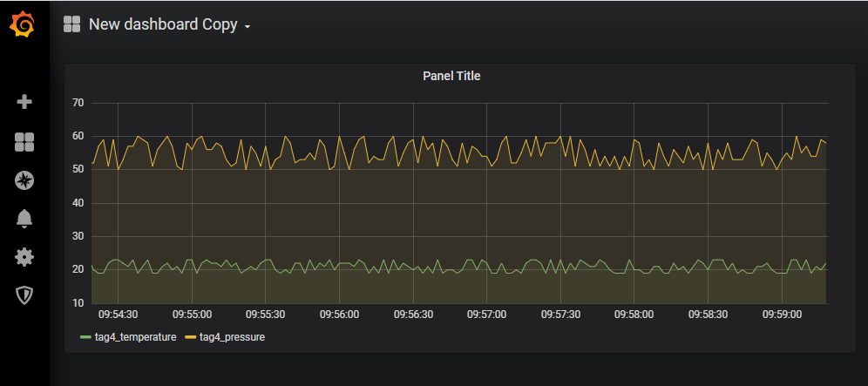Click the 09:55:30 time axis label

point(265,314)
